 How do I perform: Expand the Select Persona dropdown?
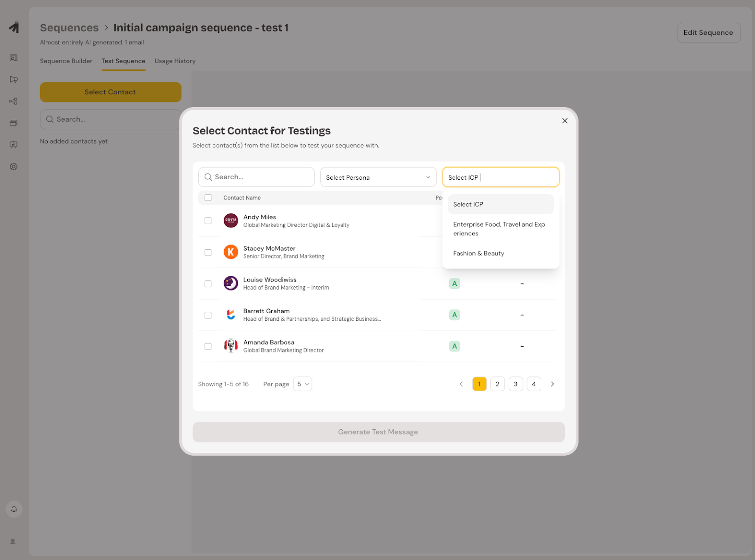coord(378,177)
